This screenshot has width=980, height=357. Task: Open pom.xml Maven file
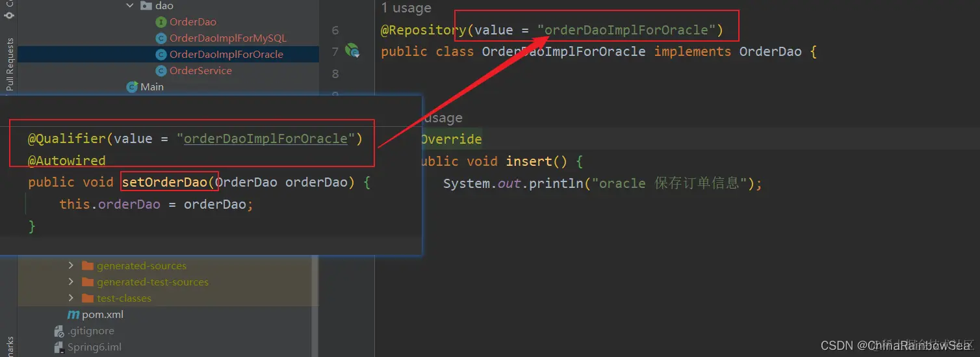click(x=103, y=315)
